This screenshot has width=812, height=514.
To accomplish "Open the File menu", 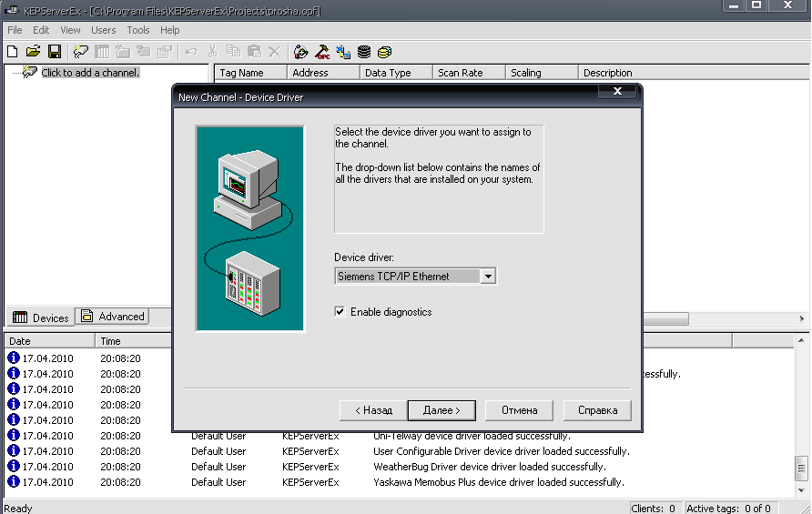I will click(x=15, y=30).
